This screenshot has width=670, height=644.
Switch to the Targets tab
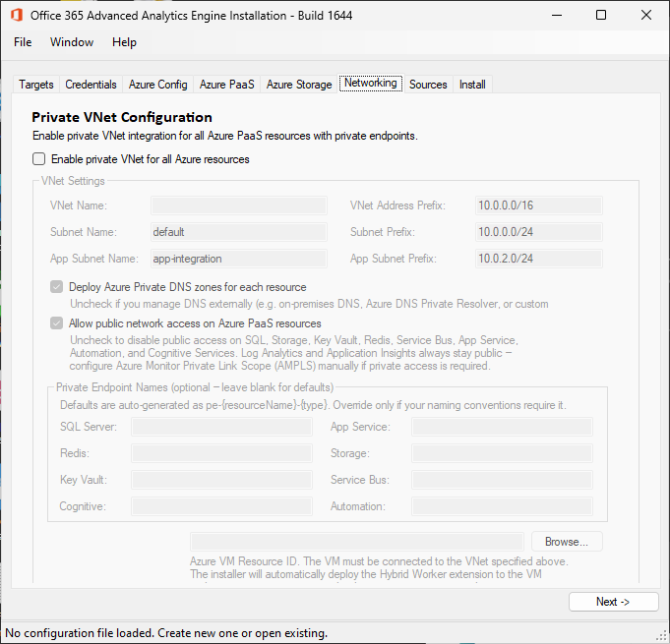(36, 85)
